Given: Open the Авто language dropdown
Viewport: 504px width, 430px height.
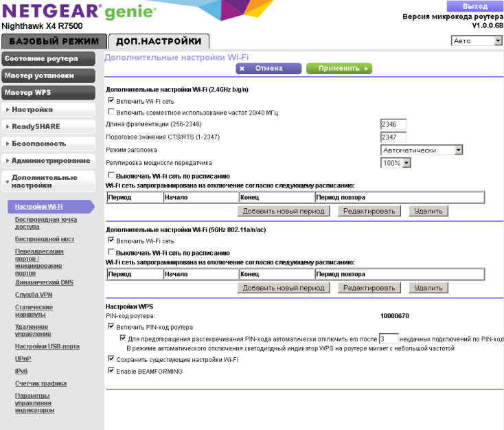Looking at the screenshot, I should [x=477, y=41].
